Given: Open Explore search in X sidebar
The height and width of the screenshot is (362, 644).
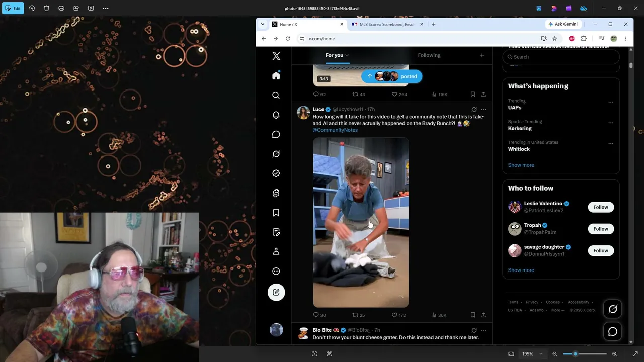Looking at the screenshot, I should tap(276, 95).
